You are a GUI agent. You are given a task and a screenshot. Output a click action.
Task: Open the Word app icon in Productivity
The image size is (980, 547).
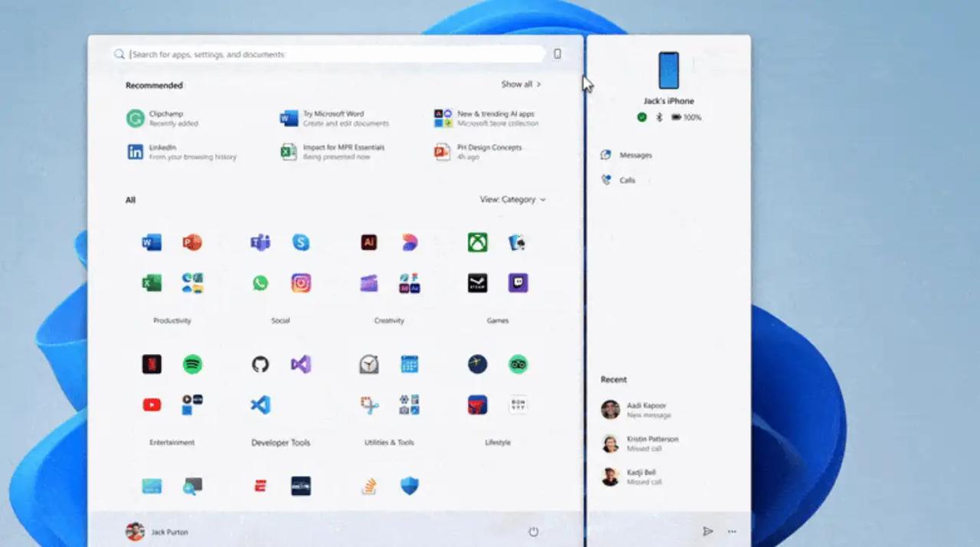(x=152, y=243)
